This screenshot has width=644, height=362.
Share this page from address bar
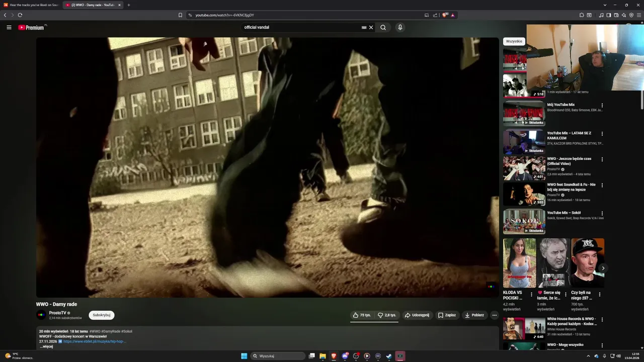(435, 15)
